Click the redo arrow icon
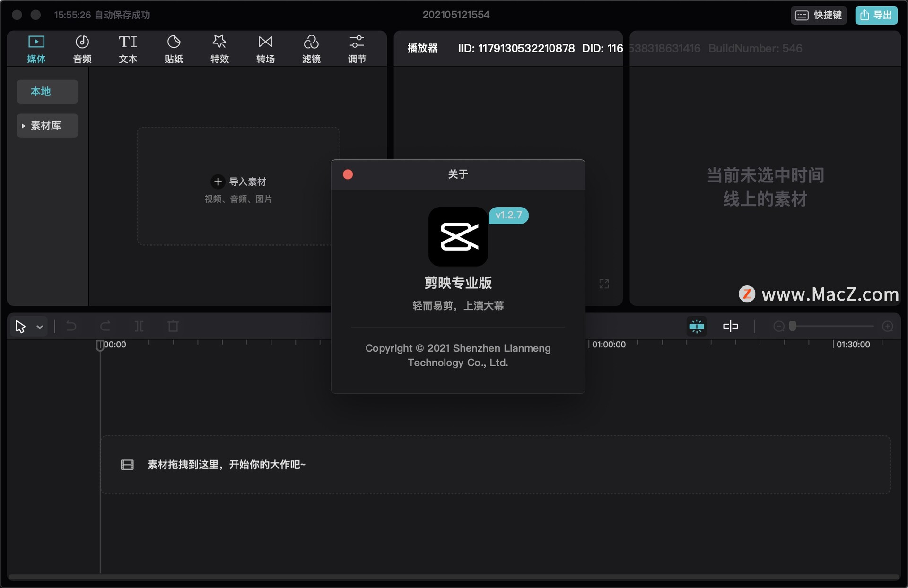Image resolution: width=908 pixels, height=588 pixels. [105, 326]
